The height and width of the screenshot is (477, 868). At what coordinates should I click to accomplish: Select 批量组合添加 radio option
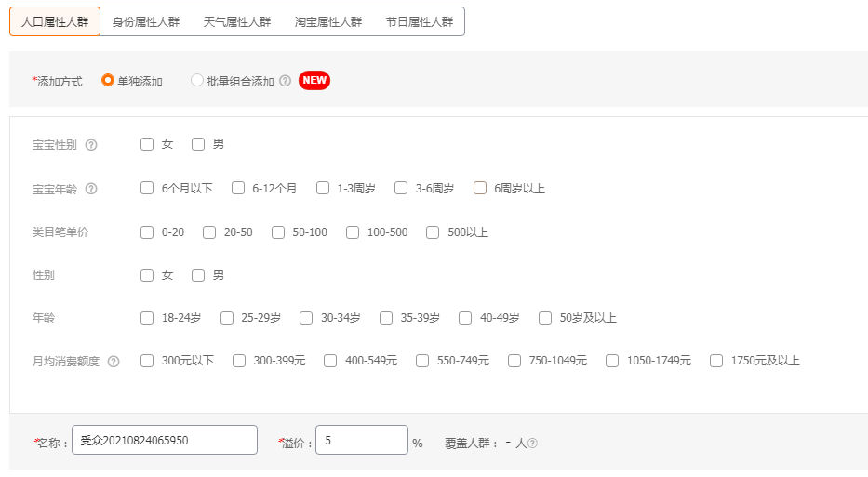[x=196, y=80]
